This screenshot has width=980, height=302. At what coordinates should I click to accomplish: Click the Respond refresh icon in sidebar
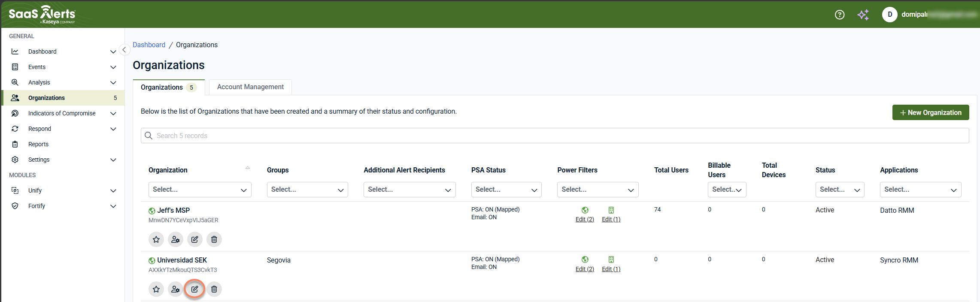coord(15,129)
